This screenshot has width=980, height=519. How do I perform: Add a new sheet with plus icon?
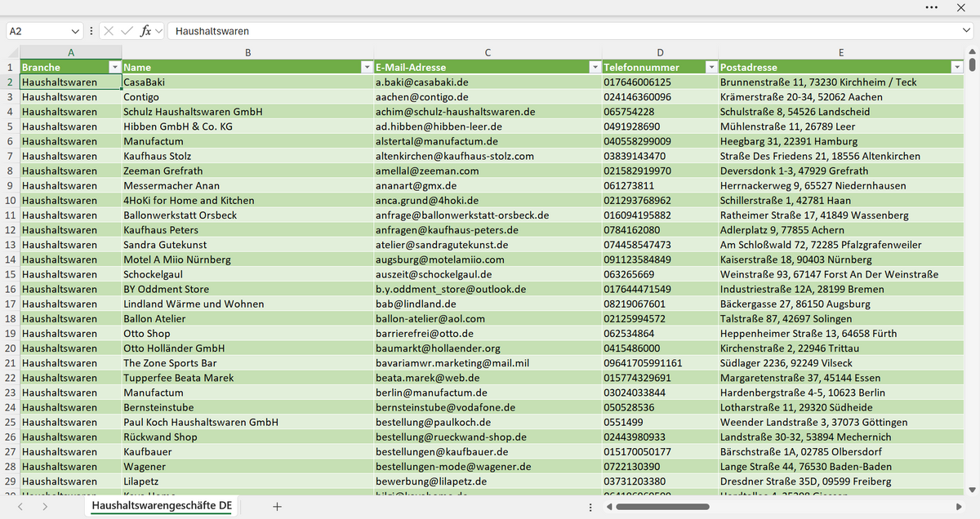coord(277,507)
